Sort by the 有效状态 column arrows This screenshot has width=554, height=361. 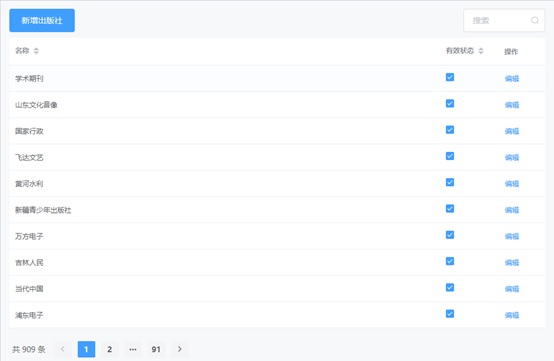481,51
